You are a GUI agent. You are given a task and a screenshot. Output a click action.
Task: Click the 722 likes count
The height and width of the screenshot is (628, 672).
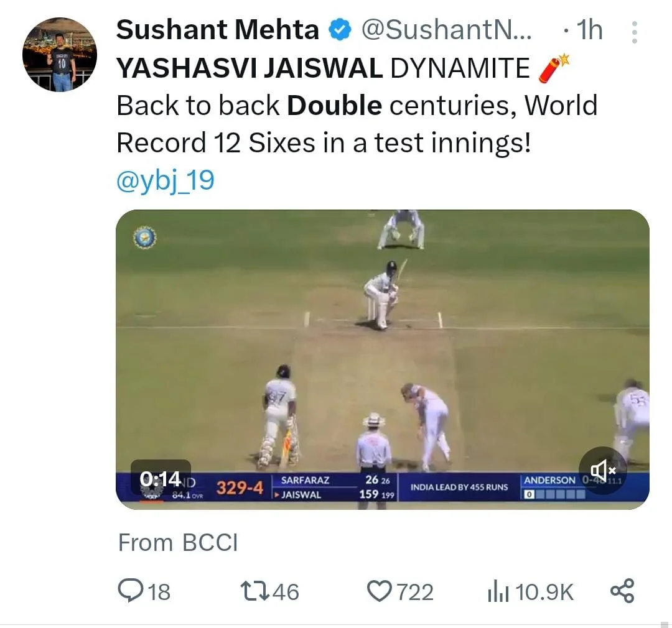(415, 592)
